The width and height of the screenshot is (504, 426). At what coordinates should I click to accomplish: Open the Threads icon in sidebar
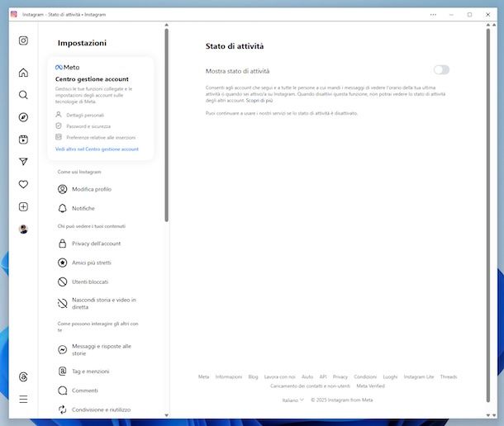(23, 376)
